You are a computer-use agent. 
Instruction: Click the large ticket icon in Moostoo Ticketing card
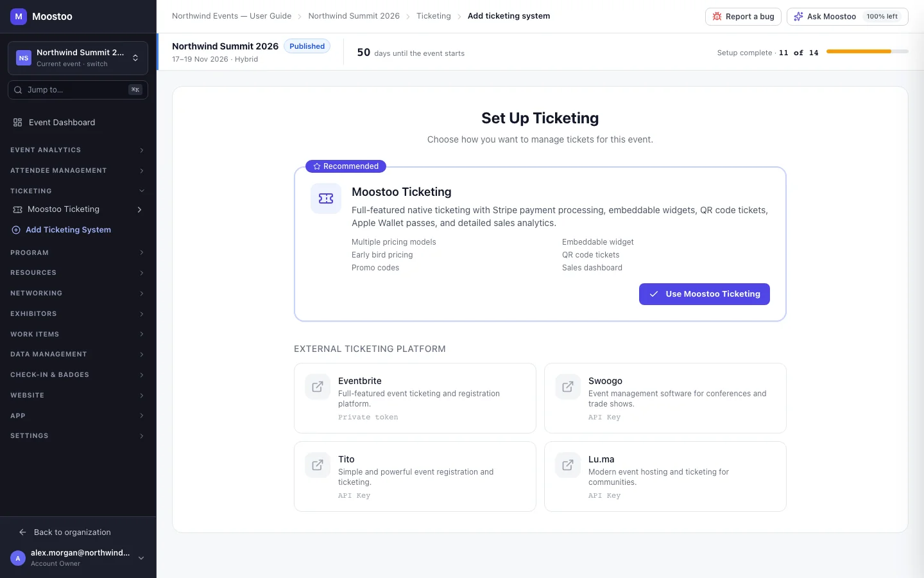pyautogui.click(x=326, y=198)
